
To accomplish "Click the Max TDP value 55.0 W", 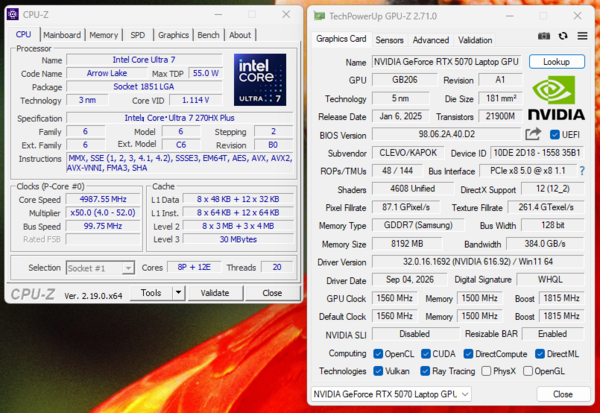I will [206, 73].
